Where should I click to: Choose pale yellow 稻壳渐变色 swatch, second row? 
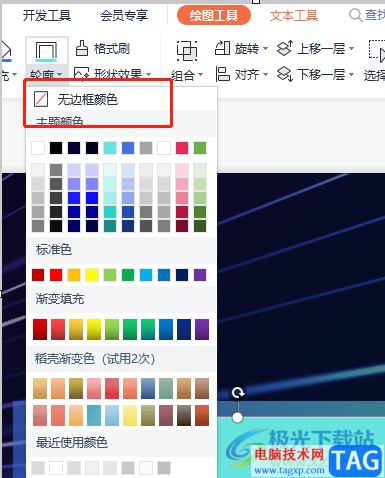tap(130, 415)
